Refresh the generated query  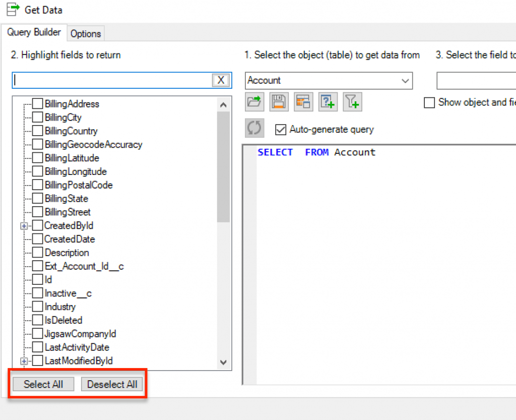coord(254,128)
